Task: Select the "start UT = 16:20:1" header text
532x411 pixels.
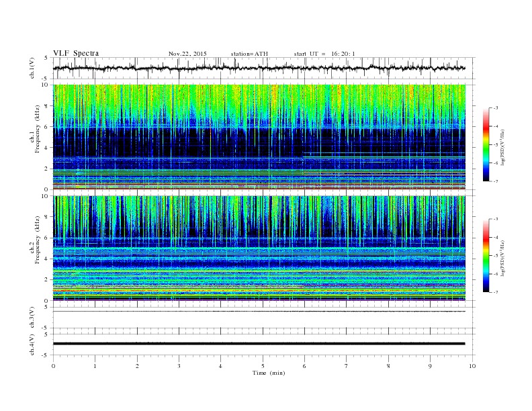Action: 324,54
